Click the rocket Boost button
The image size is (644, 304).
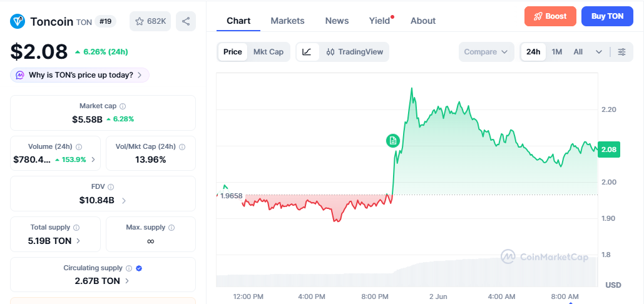[550, 16]
